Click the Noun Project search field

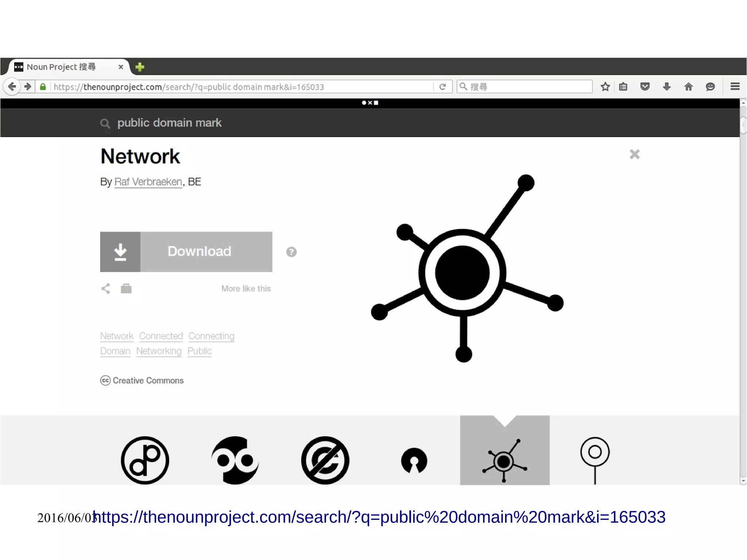coord(170,123)
